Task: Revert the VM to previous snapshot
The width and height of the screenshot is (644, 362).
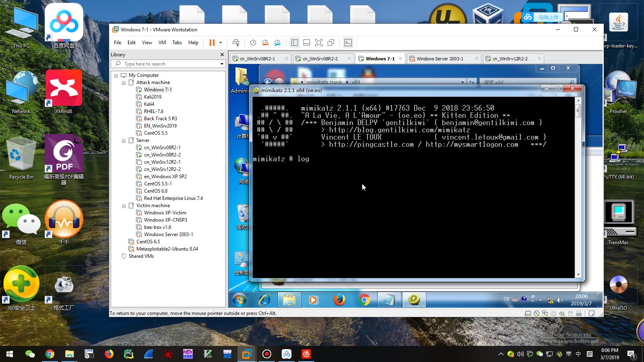Action: [x=265, y=43]
